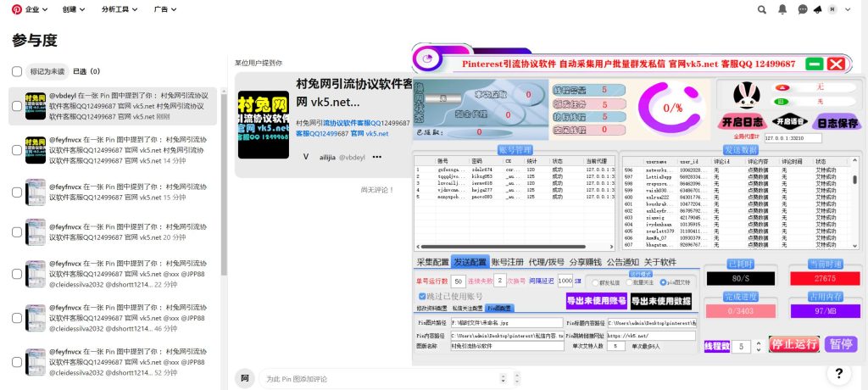Switch to the 采集配置 tab
The image size is (868, 390).
[433, 262]
